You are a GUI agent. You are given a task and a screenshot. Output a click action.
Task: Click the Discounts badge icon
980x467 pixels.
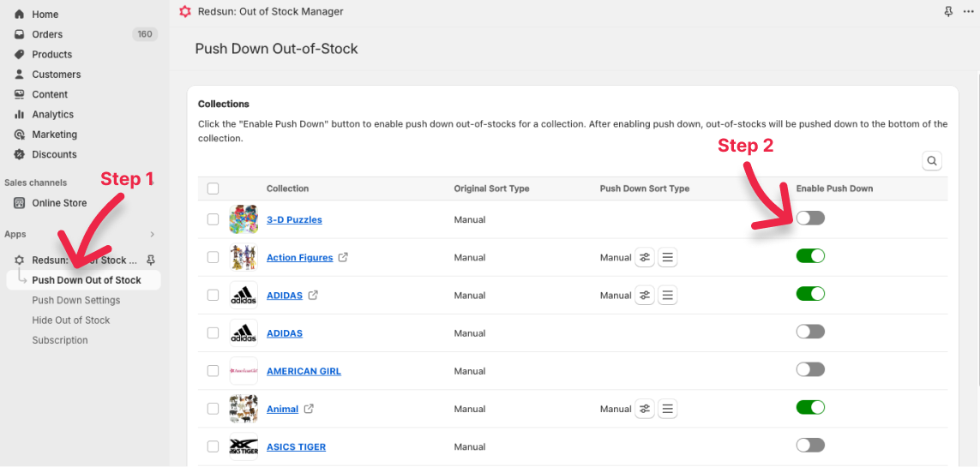click(x=20, y=154)
